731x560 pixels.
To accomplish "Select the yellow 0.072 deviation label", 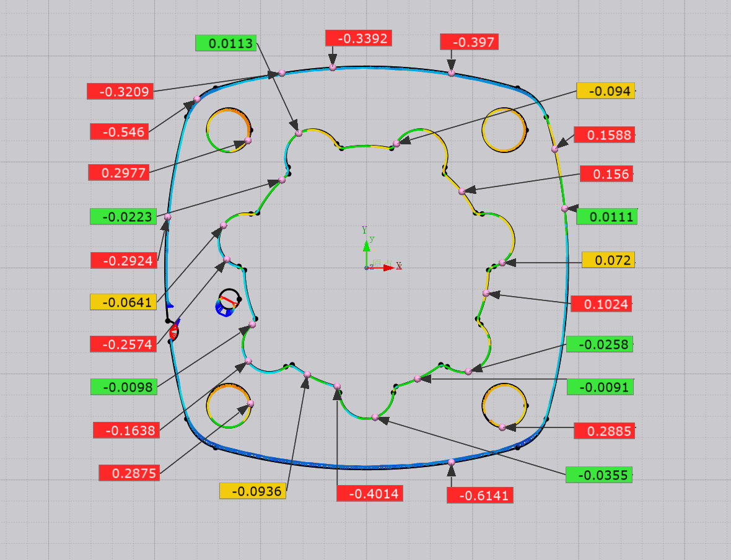I will (608, 260).
